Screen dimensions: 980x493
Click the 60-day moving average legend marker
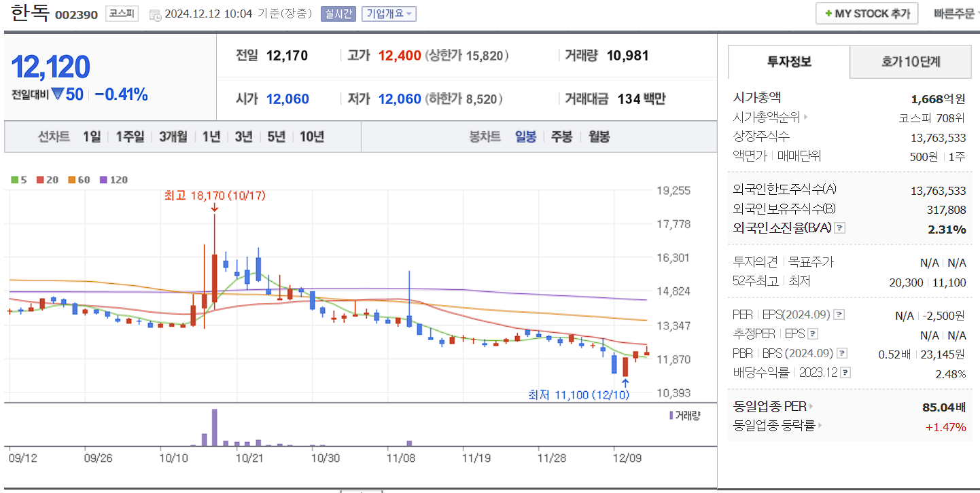(71, 180)
